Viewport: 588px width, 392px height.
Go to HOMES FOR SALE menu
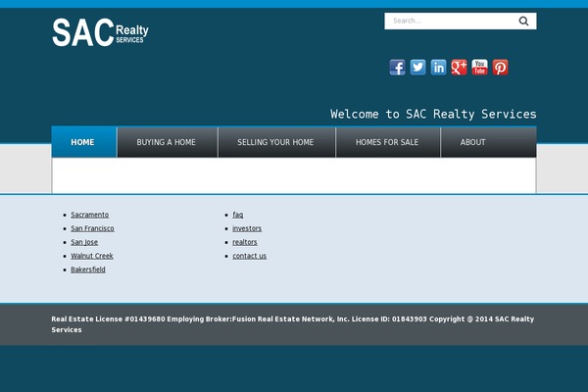tap(388, 142)
